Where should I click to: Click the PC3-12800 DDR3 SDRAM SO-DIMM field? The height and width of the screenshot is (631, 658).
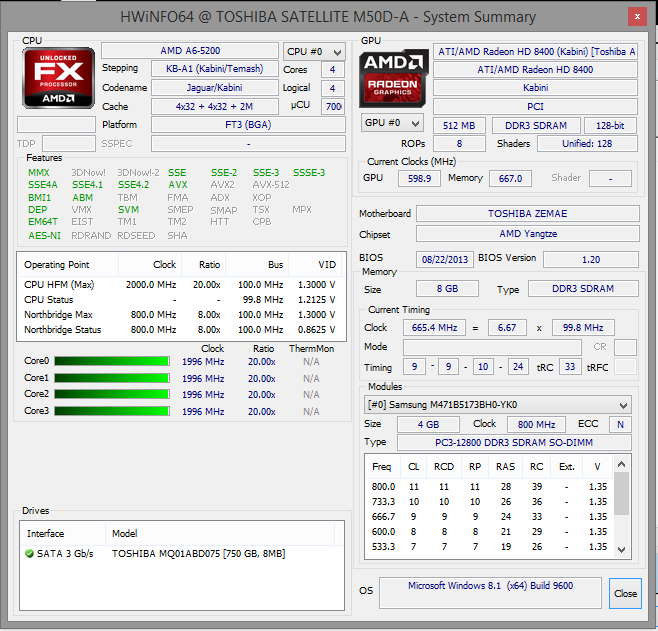point(514,443)
